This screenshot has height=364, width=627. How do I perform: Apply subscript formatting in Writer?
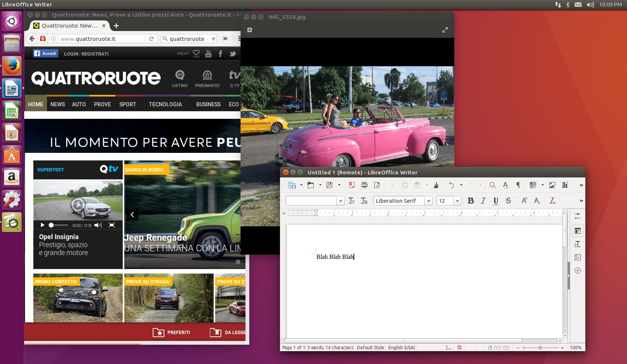pyautogui.click(x=537, y=201)
